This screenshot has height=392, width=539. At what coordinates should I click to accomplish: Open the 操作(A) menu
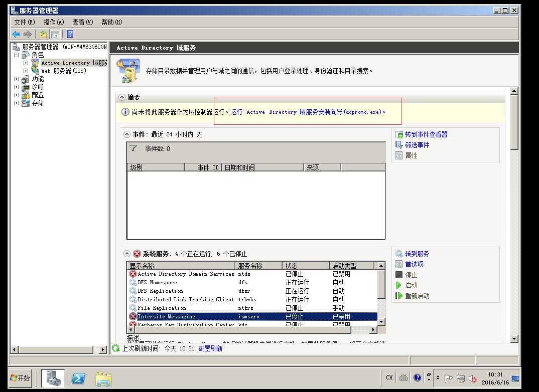[x=54, y=22]
